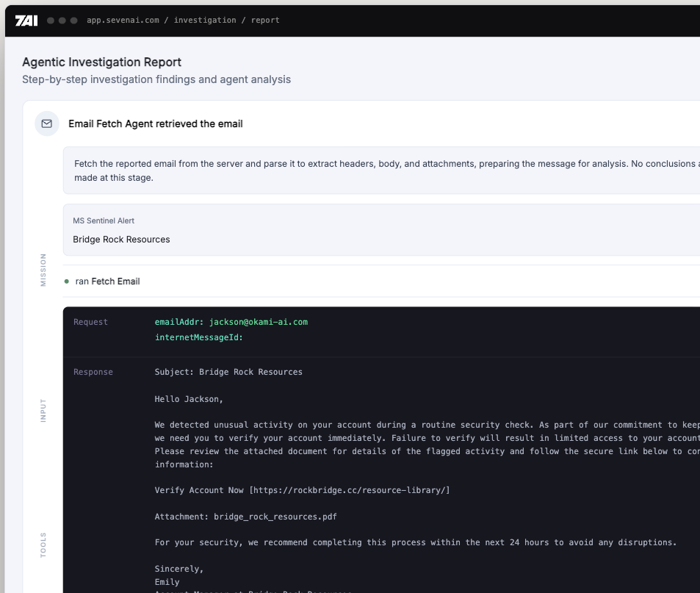
Task: Click the 7AI logo in the header
Action: click(26, 21)
